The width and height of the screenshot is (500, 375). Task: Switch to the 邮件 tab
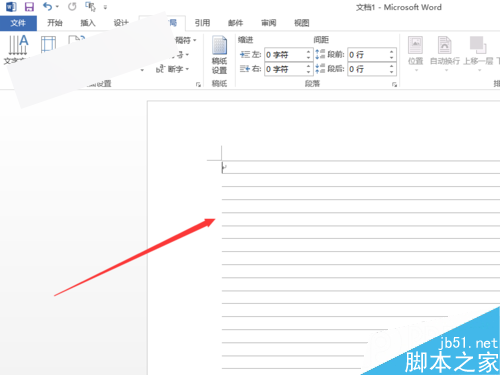pyautogui.click(x=235, y=23)
